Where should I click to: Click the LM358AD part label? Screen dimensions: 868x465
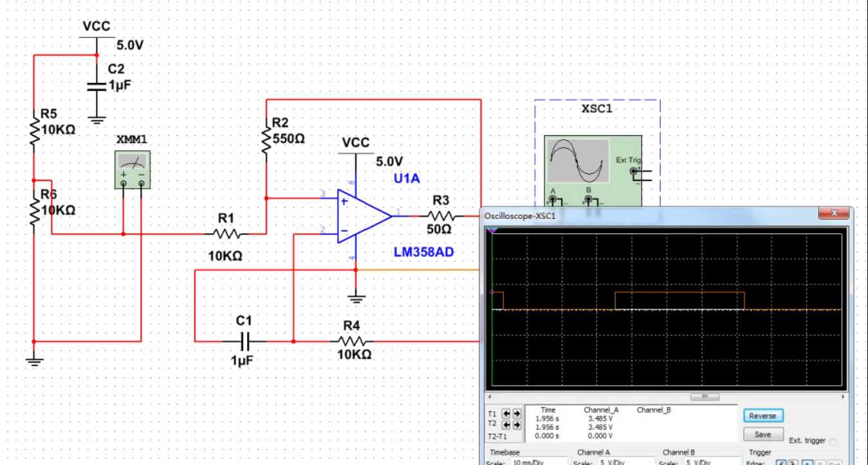point(423,252)
